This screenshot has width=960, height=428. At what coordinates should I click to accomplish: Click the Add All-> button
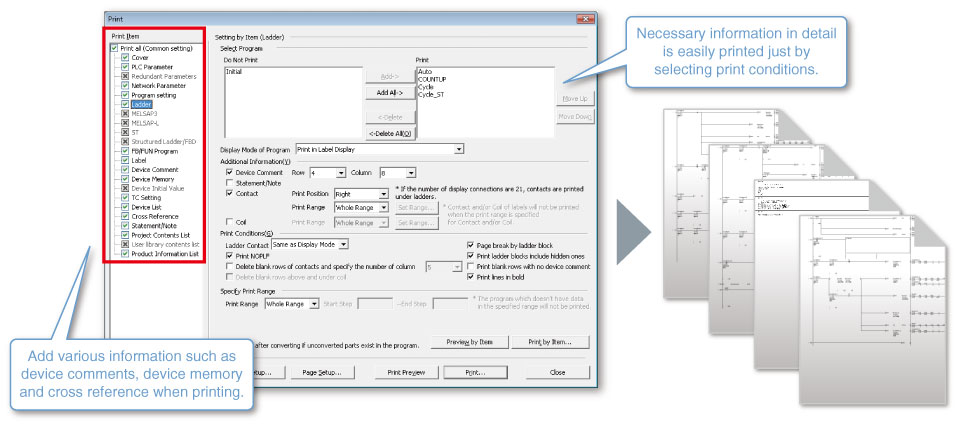click(389, 93)
